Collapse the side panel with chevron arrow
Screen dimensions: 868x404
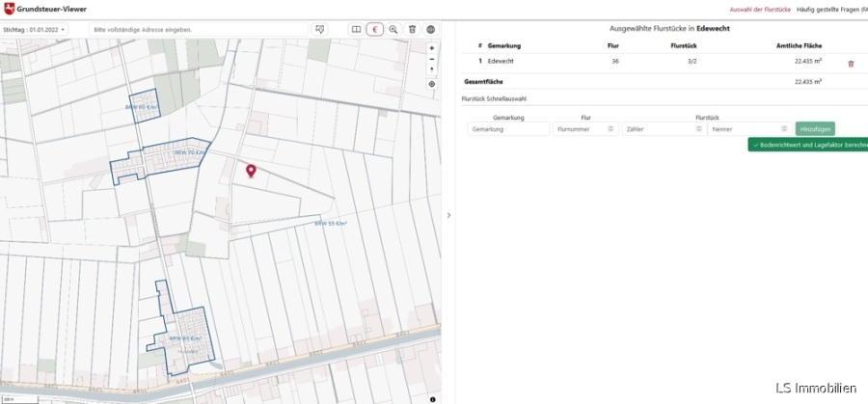[x=448, y=215]
